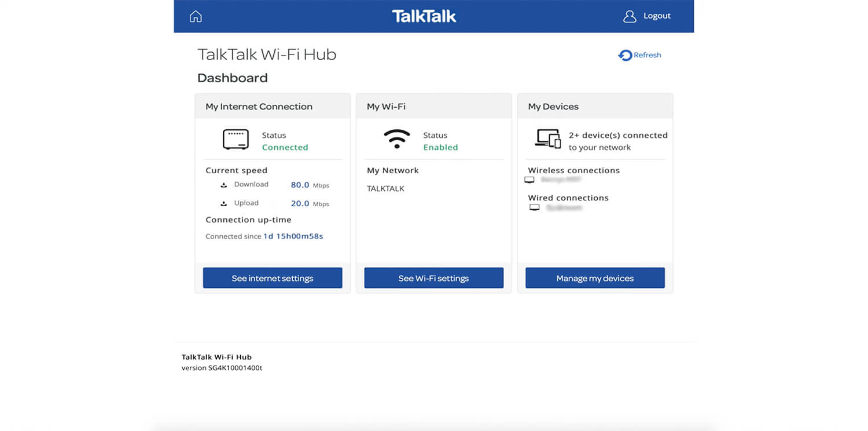Viewport: 868px width, 431px height.
Task: Click the Refresh link text
Action: click(647, 56)
